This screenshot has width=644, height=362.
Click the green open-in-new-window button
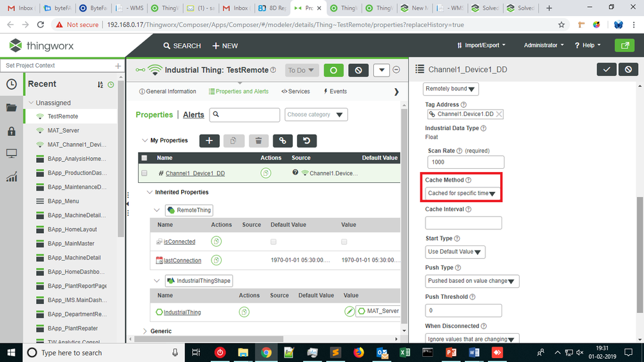[625, 45]
